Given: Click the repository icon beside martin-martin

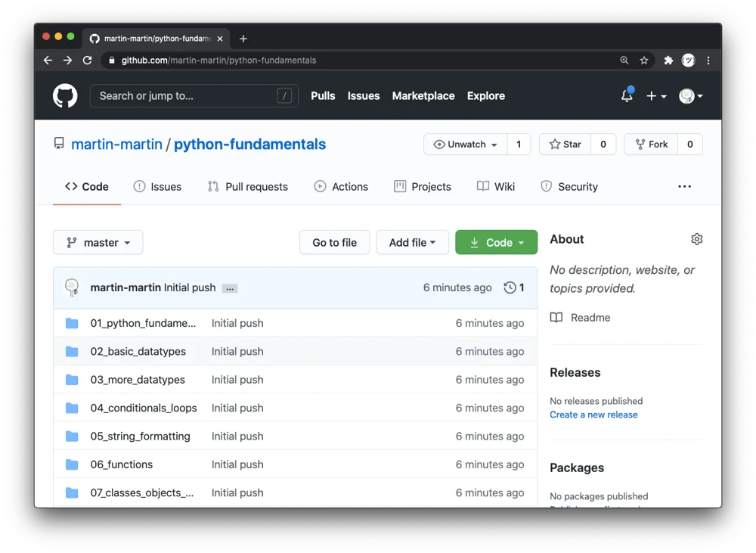Looking at the screenshot, I should [59, 143].
